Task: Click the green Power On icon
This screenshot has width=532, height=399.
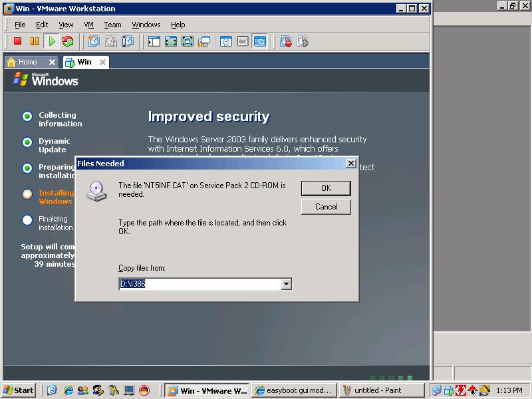Action: tap(52, 41)
